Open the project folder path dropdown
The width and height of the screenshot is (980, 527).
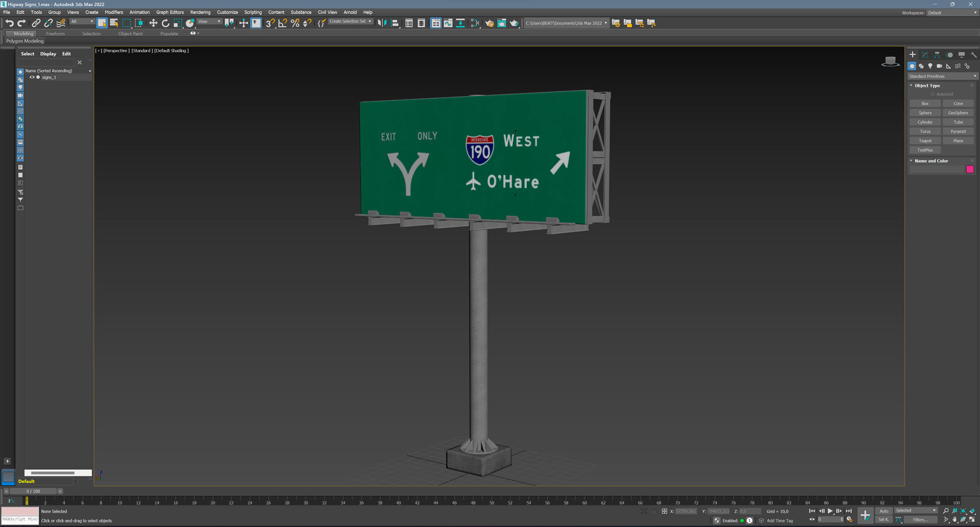click(566, 23)
